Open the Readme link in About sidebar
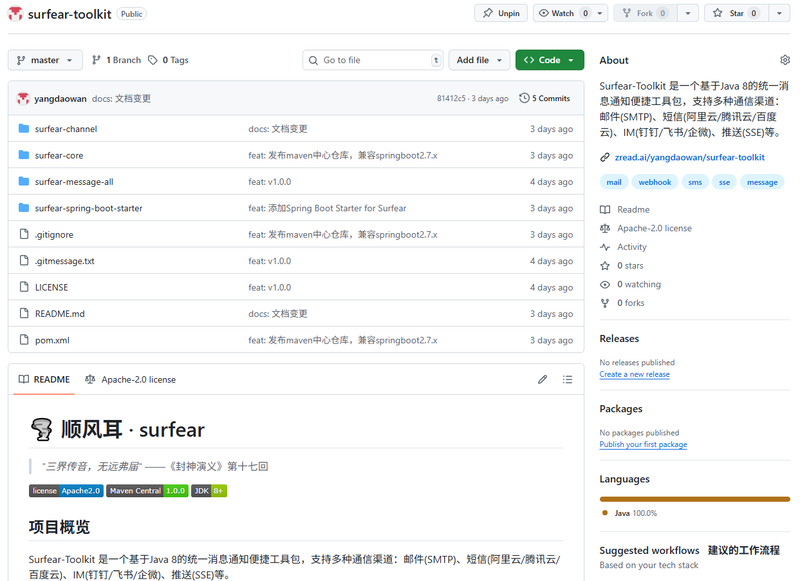Viewport: 800px width, 581px height. (x=625, y=210)
